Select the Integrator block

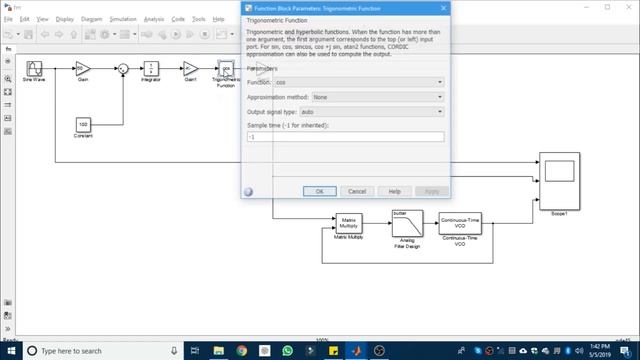pos(151,69)
